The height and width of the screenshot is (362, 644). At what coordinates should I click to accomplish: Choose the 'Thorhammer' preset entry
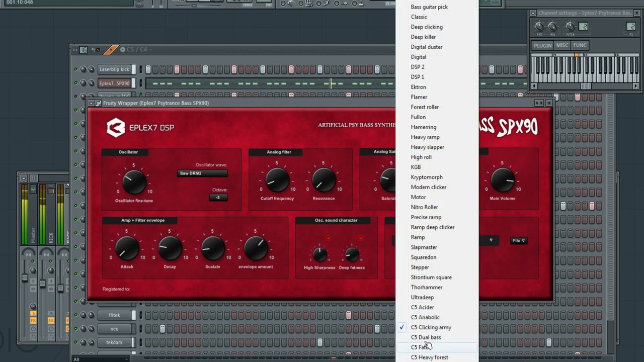click(x=437, y=287)
